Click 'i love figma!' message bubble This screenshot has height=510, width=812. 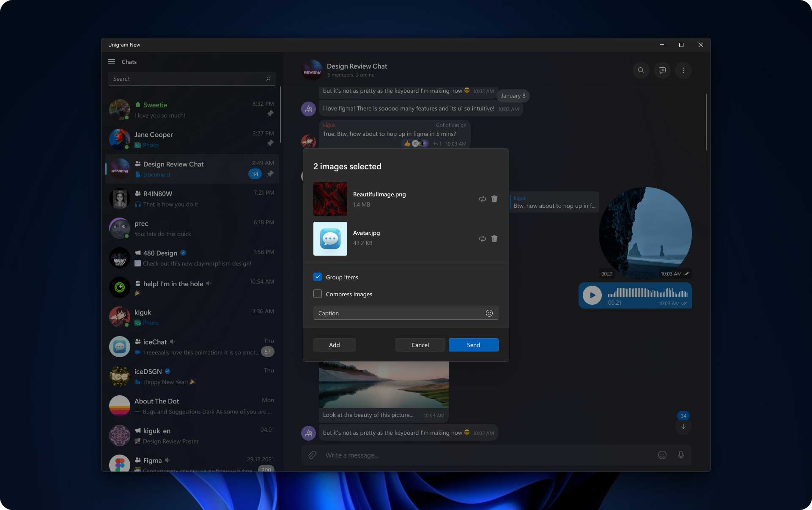coord(421,109)
